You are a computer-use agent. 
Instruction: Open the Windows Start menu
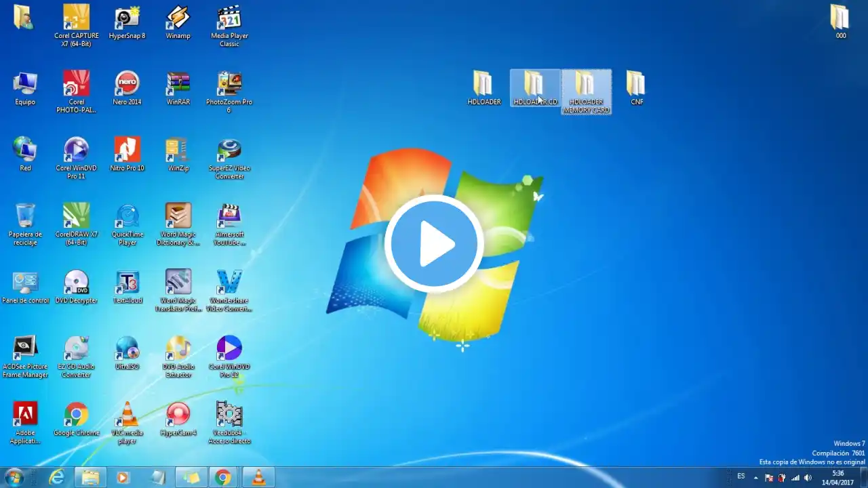[14, 477]
